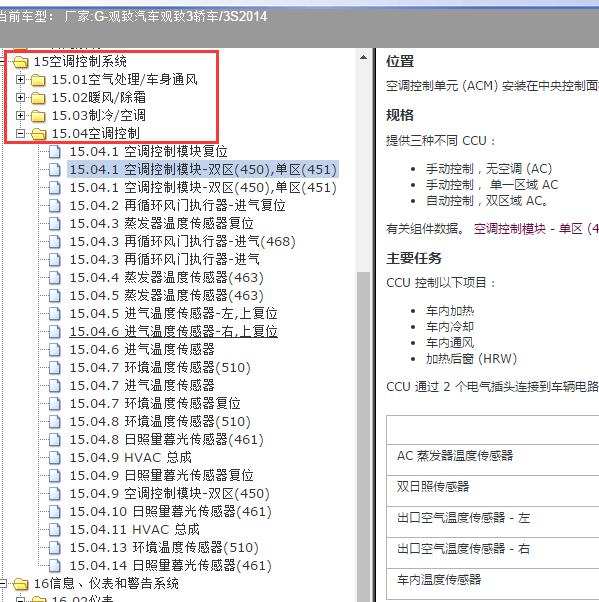Click document icon of 15.04.1 空调控制模块复位
This screenshot has height=602, width=599.
(x=55, y=152)
